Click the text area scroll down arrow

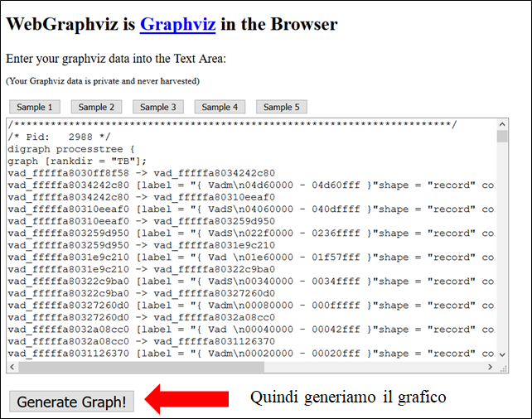pos(502,355)
